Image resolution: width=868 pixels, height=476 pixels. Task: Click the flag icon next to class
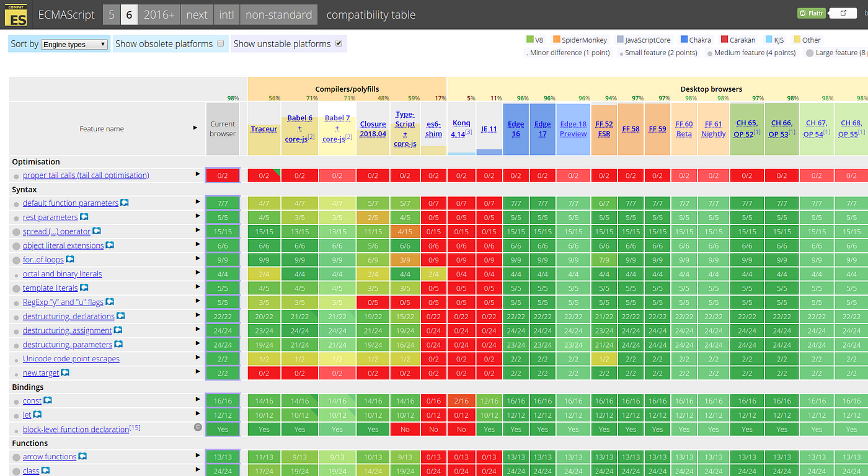[45, 471]
